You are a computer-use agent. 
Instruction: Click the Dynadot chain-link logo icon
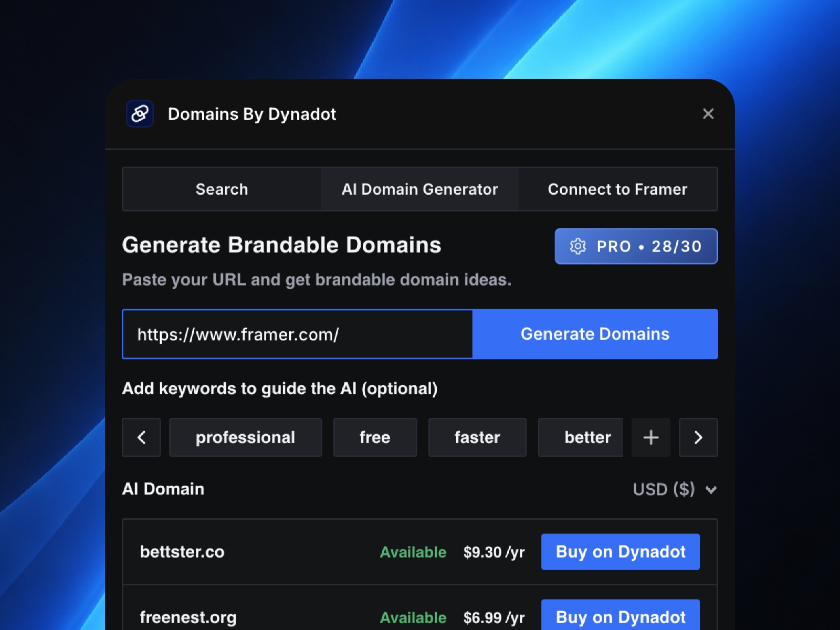pyautogui.click(x=140, y=114)
